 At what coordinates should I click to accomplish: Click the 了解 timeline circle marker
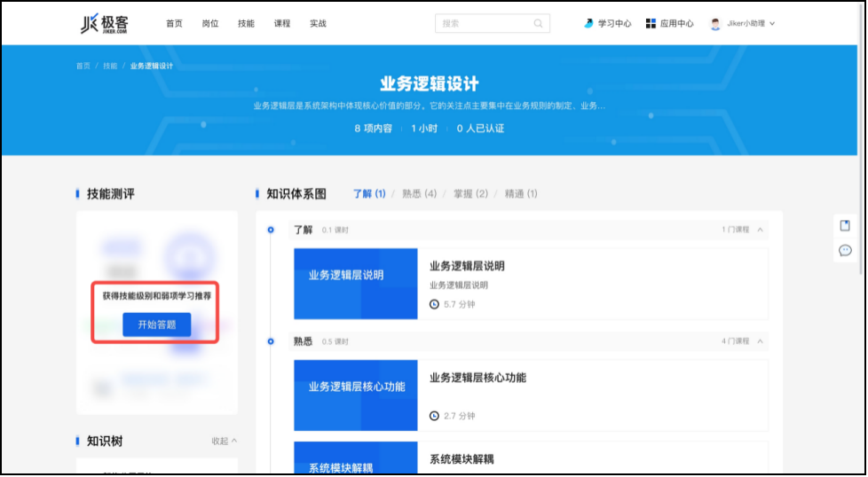click(x=271, y=230)
